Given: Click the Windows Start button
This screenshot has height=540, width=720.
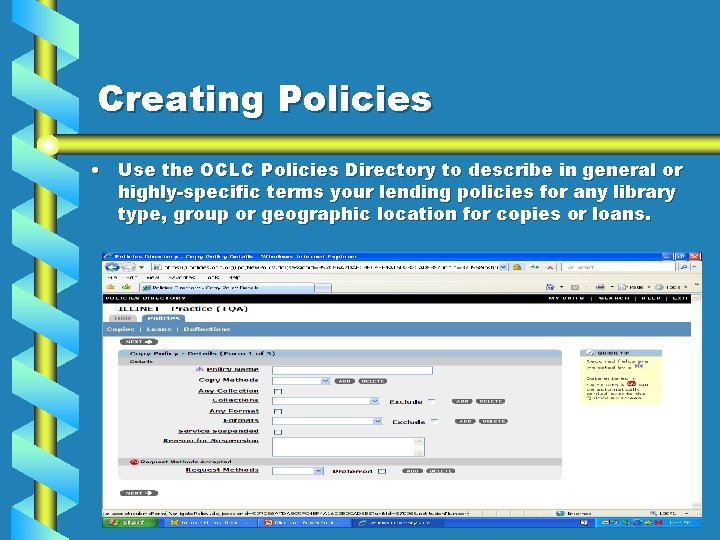Looking at the screenshot, I should pos(130,523).
